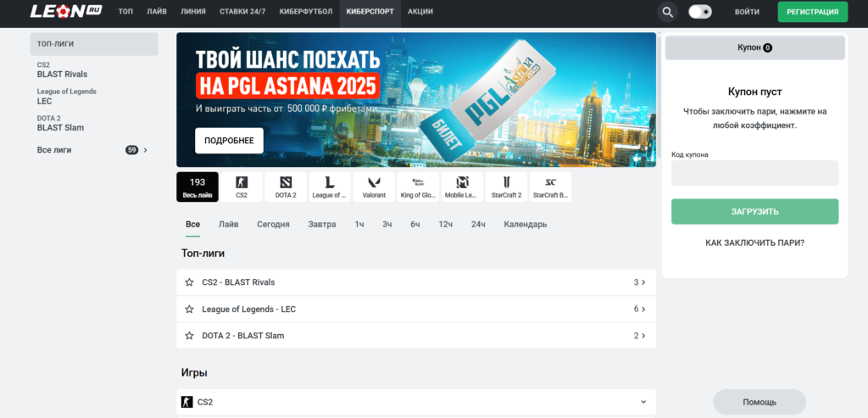The height and width of the screenshot is (418, 868).
Task: Click the Код купона input field
Action: (754, 173)
